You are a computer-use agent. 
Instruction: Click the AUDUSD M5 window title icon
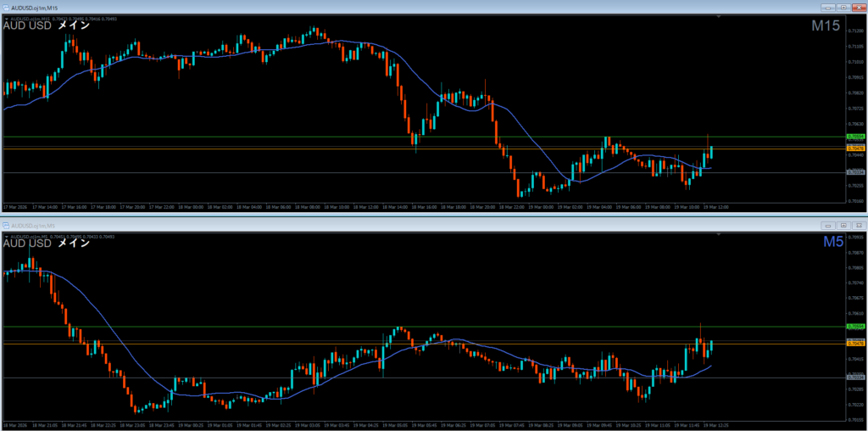5,226
